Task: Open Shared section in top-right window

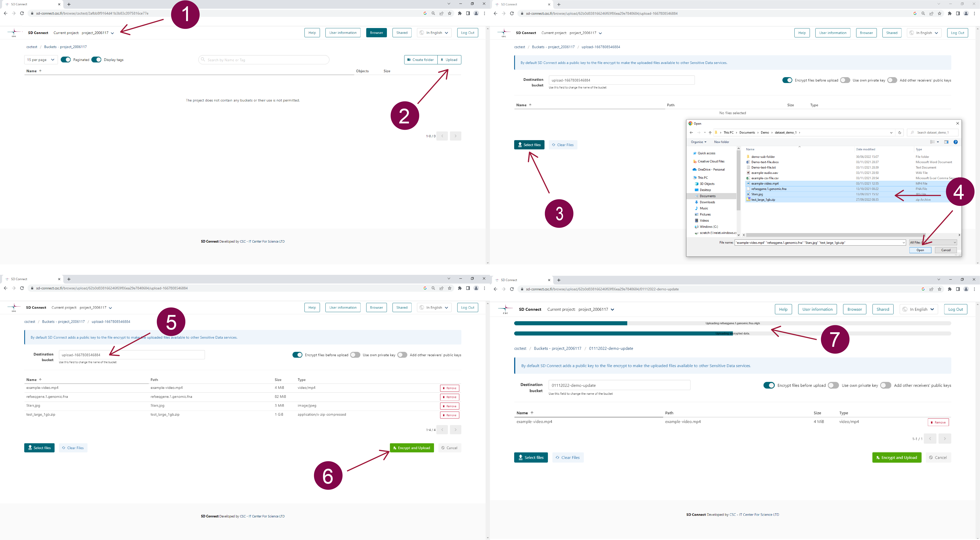Action: 891,33
